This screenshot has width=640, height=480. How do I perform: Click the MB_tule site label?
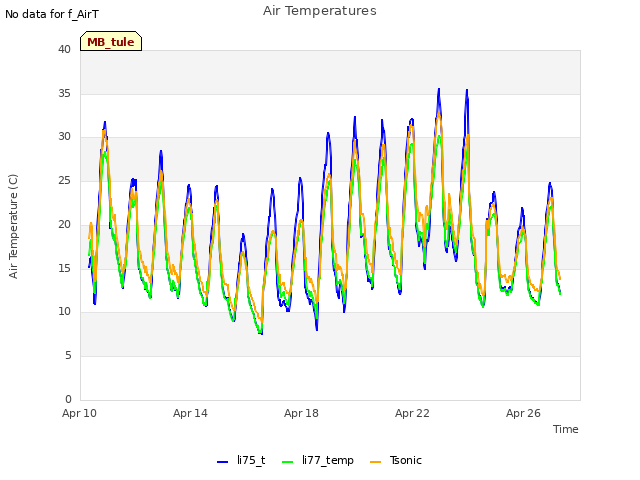(x=111, y=42)
